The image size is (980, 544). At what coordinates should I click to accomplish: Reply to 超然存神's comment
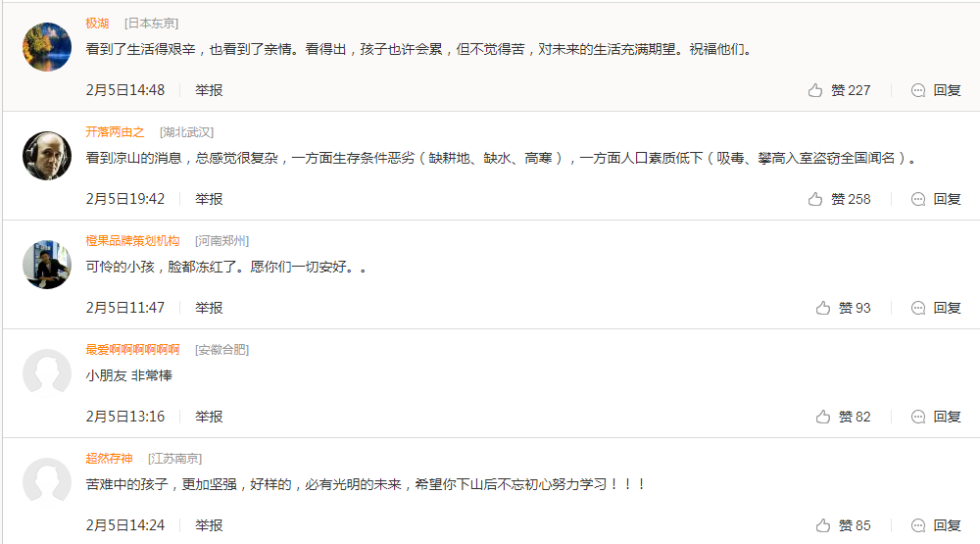(x=936, y=525)
